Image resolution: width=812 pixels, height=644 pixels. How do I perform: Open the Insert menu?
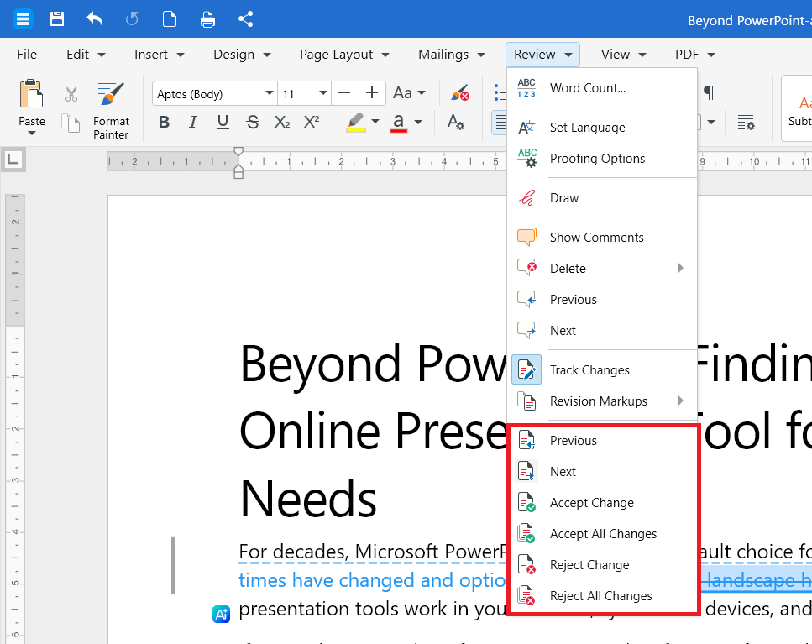pos(159,55)
